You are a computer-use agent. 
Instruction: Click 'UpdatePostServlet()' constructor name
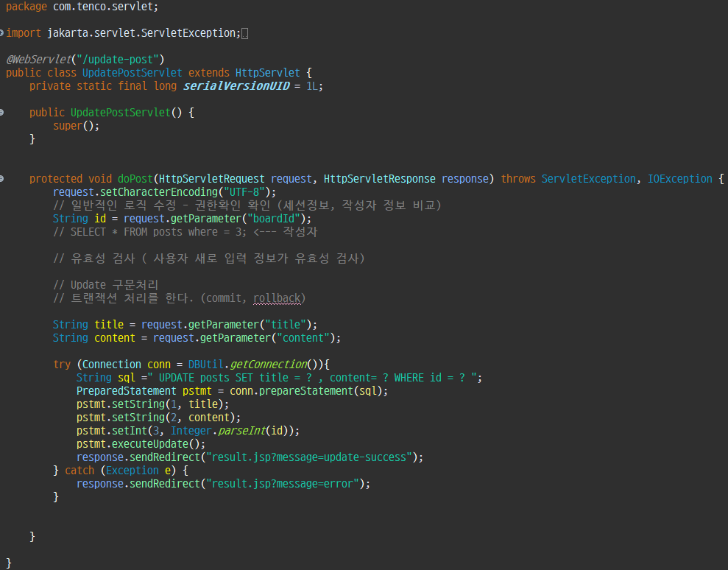pos(121,113)
